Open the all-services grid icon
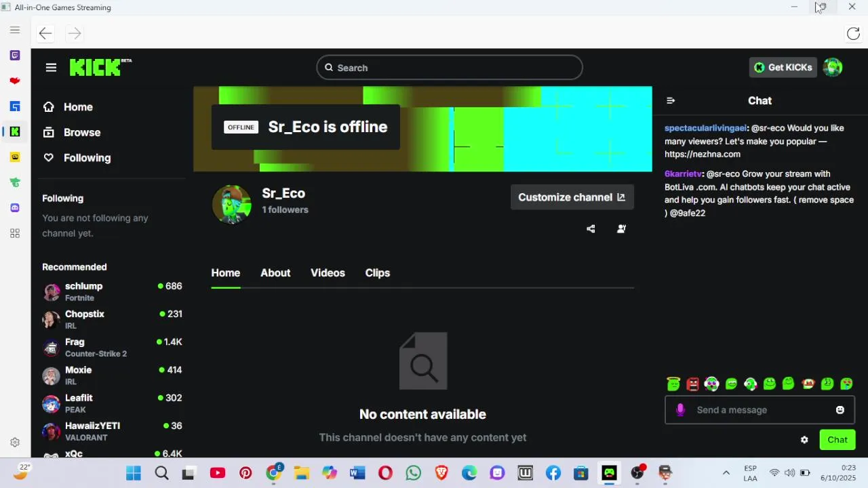 (x=15, y=233)
